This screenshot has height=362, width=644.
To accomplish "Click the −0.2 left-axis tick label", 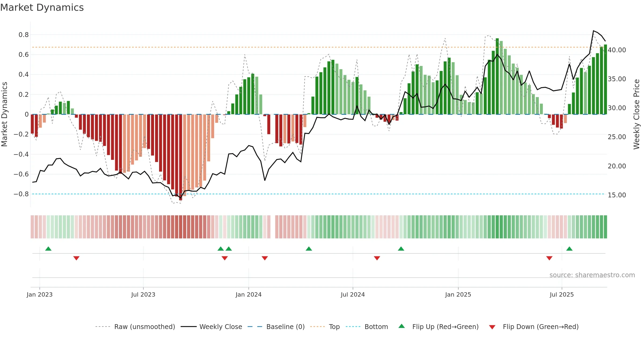I will coord(21,134).
